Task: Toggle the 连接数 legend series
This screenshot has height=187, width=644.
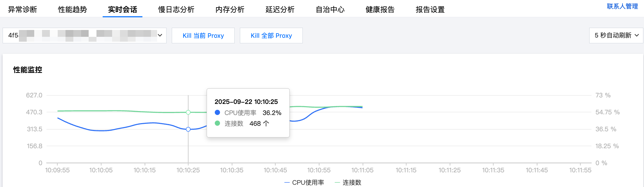Action: (348, 182)
